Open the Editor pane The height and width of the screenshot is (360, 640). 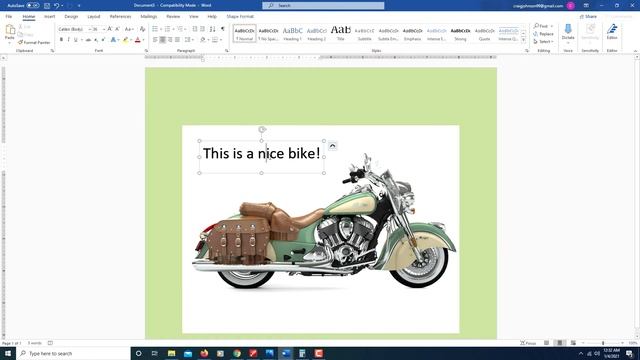(x=612, y=32)
